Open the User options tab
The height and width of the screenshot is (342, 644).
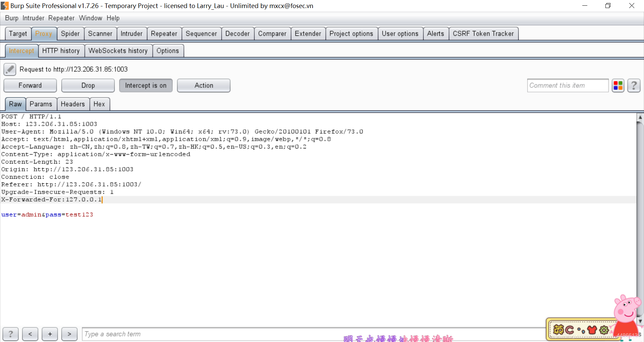pyautogui.click(x=400, y=34)
